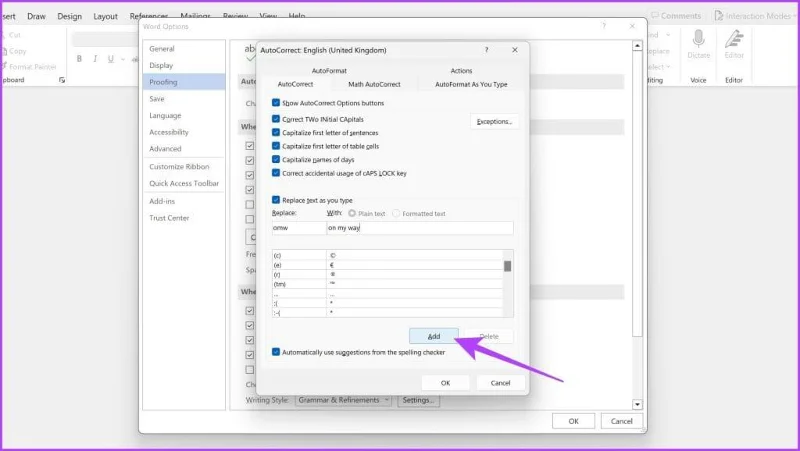Toggle Capitalize first letter of sentences

(276, 132)
